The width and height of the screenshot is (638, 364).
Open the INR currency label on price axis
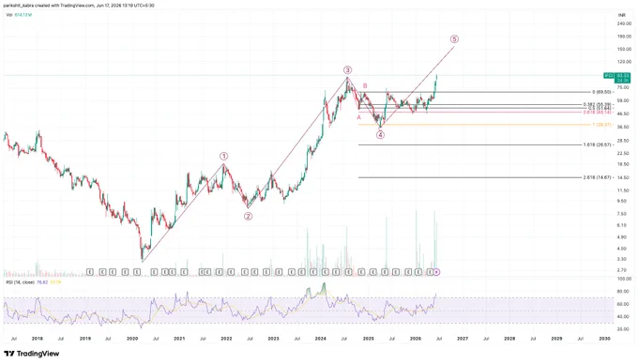point(622,15)
